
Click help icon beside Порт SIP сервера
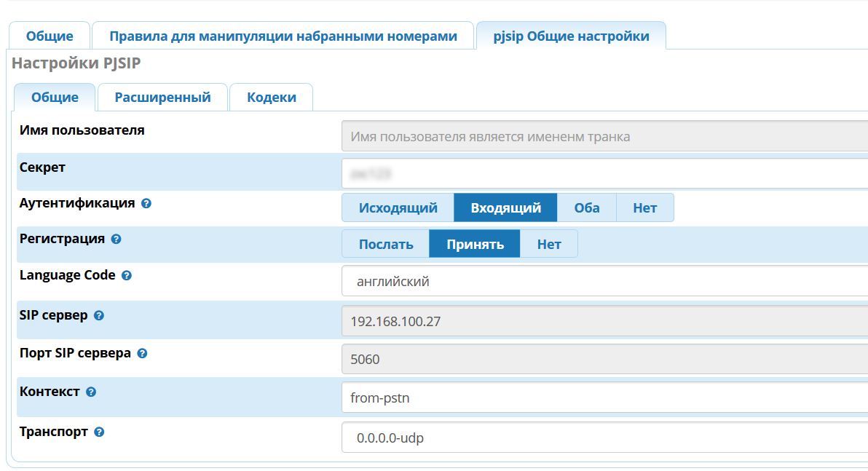point(143,354)
